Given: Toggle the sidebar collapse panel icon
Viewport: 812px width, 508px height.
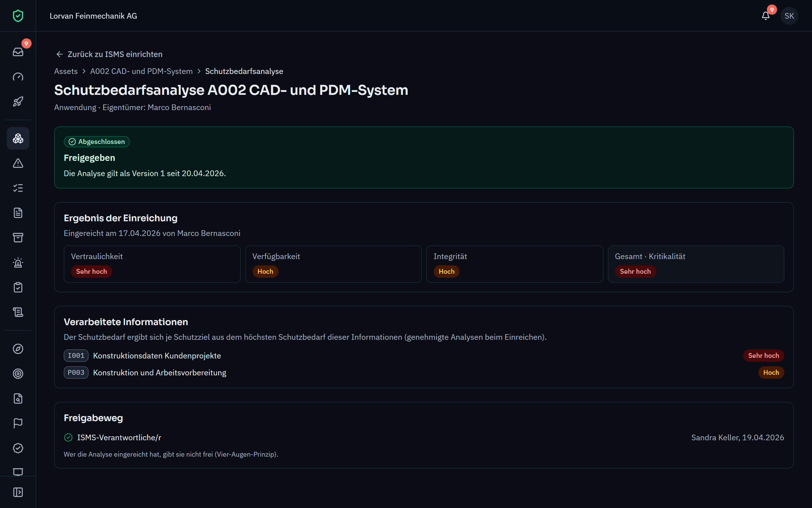Looking at the screenshot, I should [x=18, y=492].
